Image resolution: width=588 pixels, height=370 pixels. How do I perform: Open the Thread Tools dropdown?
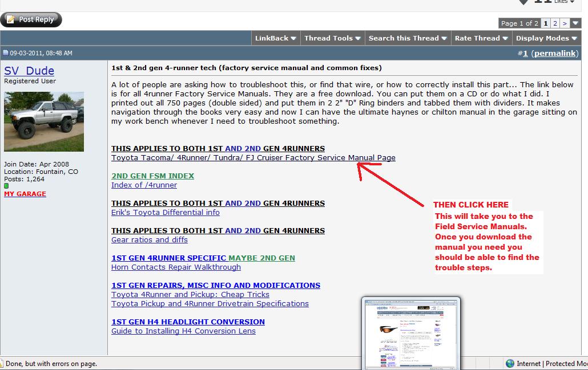point(332,38)
